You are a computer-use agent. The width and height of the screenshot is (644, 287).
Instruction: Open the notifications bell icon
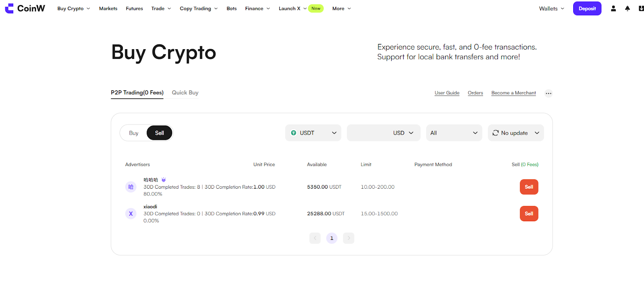click(627, 8)
